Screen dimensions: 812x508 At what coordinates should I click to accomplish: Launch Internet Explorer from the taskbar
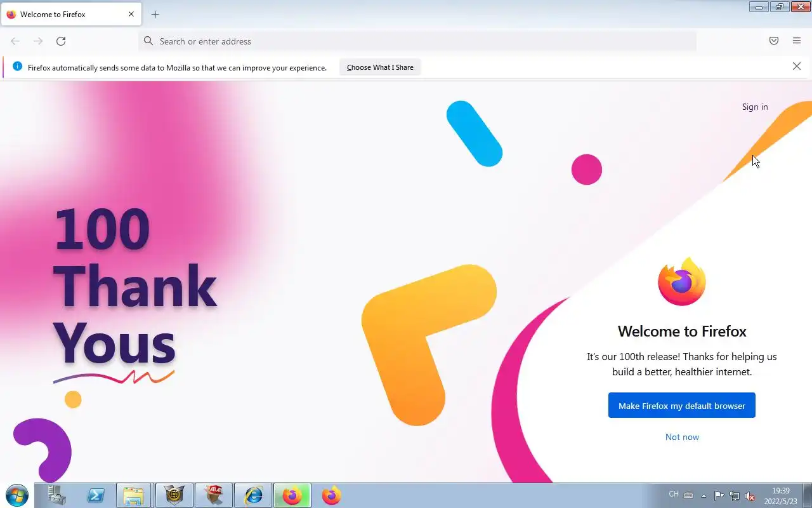pos(253,495)
